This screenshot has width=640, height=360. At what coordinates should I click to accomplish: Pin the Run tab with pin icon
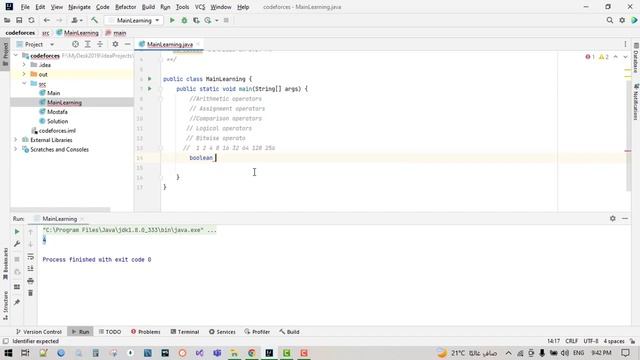point(17,302)
